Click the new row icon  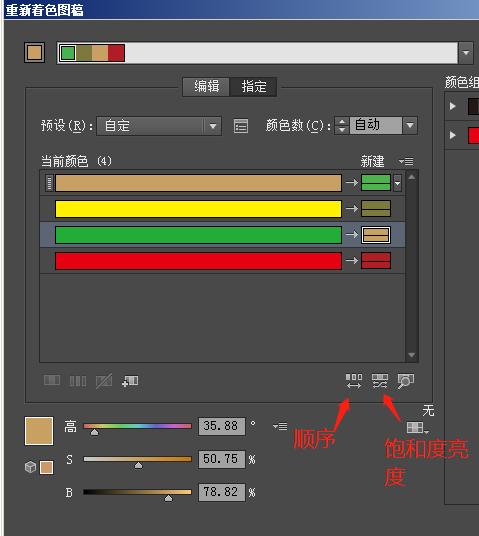click(x=130, y=381)
